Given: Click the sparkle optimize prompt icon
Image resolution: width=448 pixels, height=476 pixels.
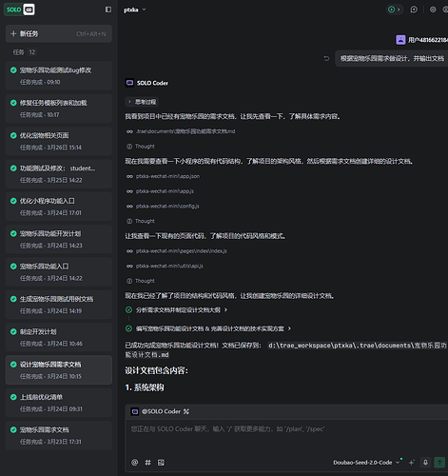Looking at the screenshot, I should tap(412, 463).
